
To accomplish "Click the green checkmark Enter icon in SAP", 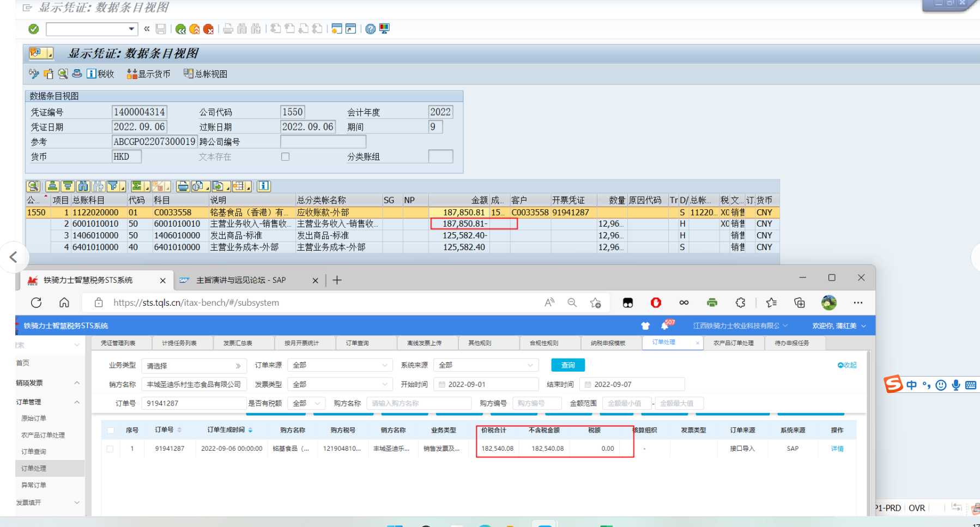I will coord(33,29).
